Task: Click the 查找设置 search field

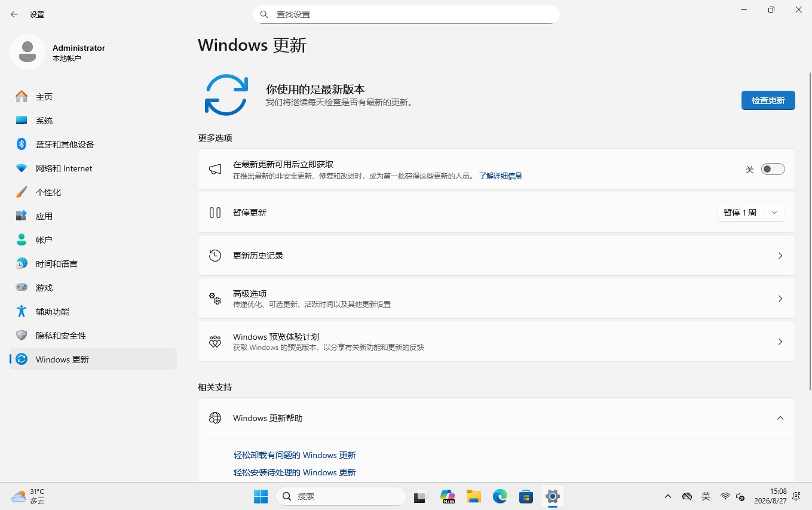Action: click(x=406, y=14)
